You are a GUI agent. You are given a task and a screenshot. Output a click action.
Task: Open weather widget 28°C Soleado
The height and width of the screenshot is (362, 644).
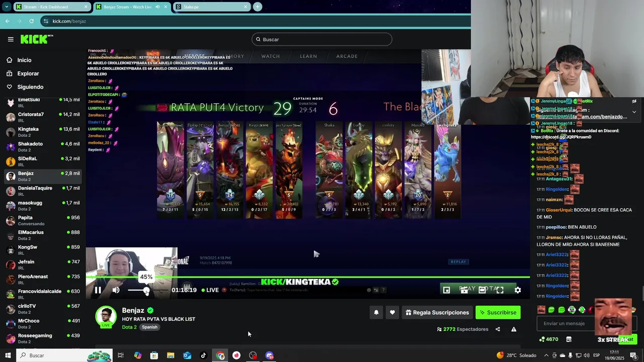[516, 355]
